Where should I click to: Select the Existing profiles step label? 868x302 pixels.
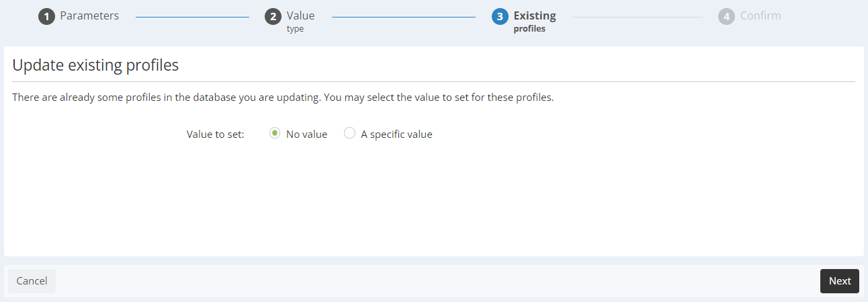[535, 21]
